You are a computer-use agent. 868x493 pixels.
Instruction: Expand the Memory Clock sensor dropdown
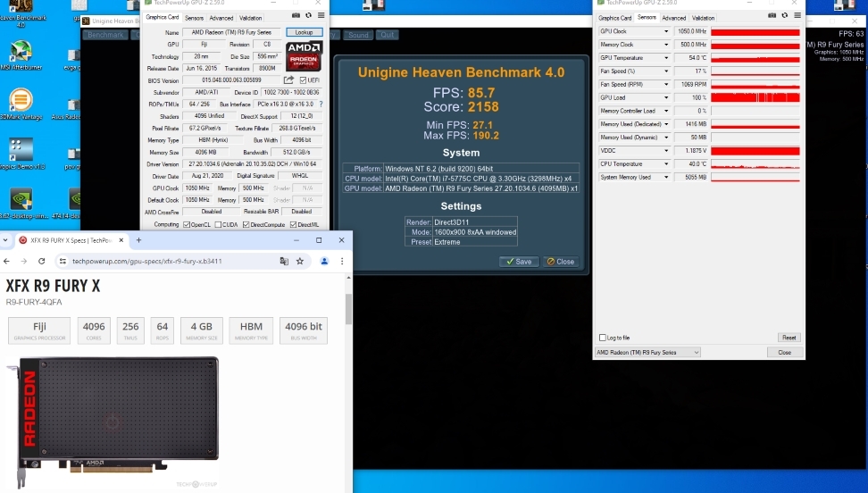666,45
